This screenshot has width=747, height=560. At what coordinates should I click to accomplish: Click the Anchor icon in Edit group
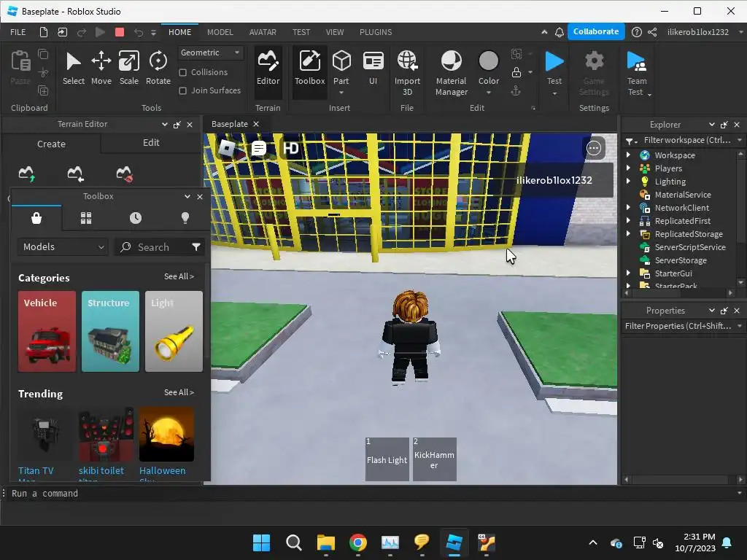tap(516, 91)
